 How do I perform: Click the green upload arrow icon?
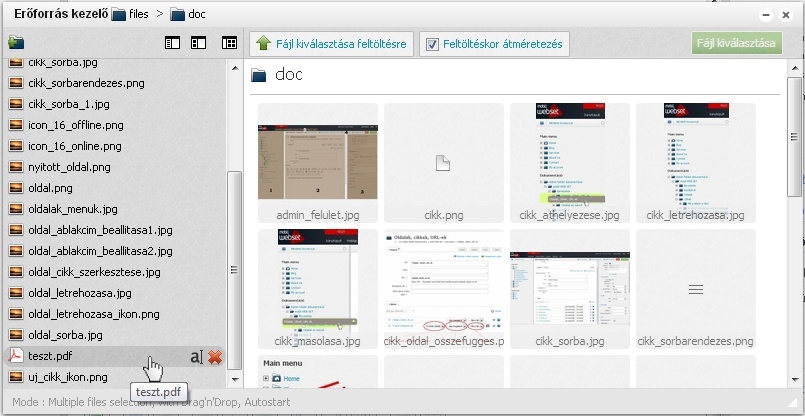pyautogui.click(x=263, y=43)
